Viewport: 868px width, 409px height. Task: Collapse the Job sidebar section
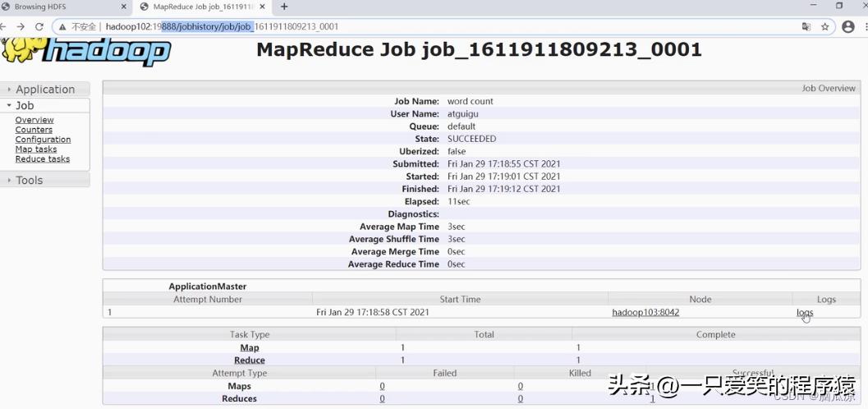tap(45, 105)
